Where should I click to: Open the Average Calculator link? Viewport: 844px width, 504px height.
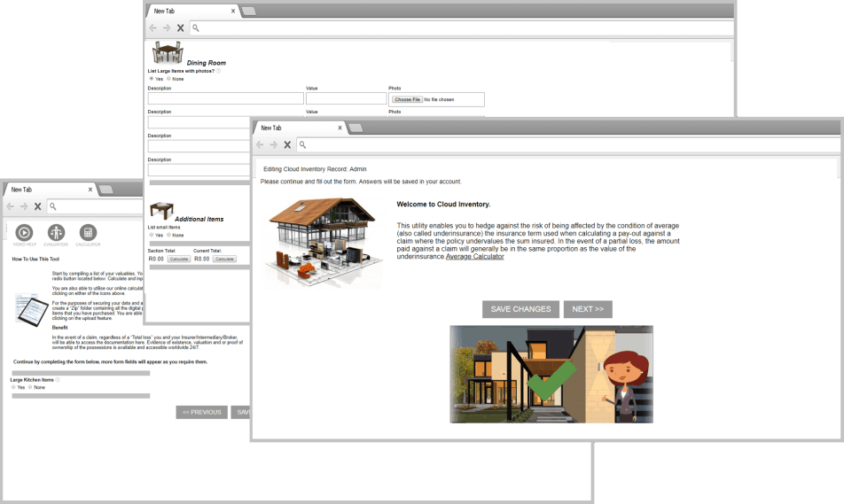(x=475, y=257)
